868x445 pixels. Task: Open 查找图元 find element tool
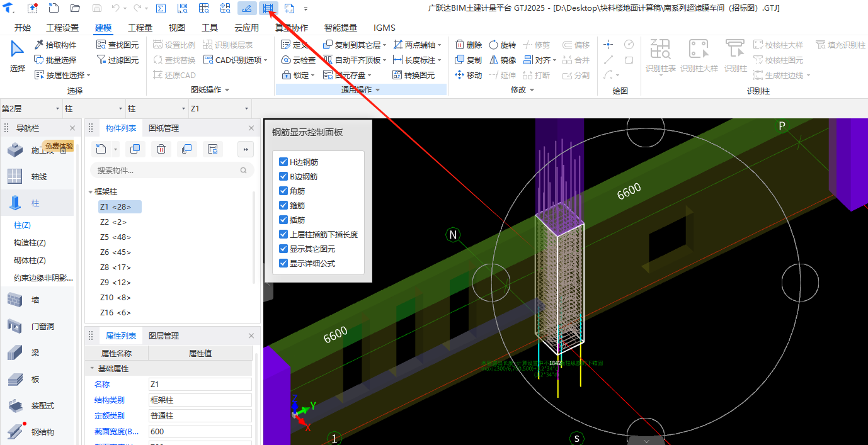pyautogui.click(x=118, y=45)
